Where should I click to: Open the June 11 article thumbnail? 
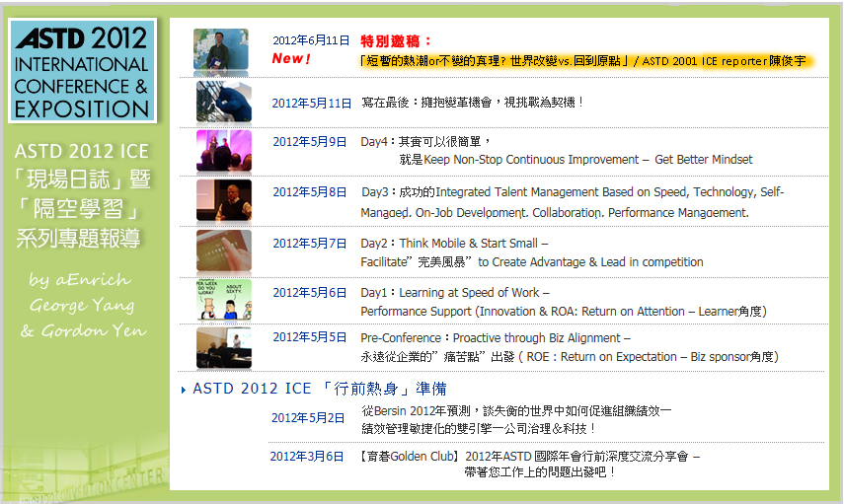pos(221,50)
